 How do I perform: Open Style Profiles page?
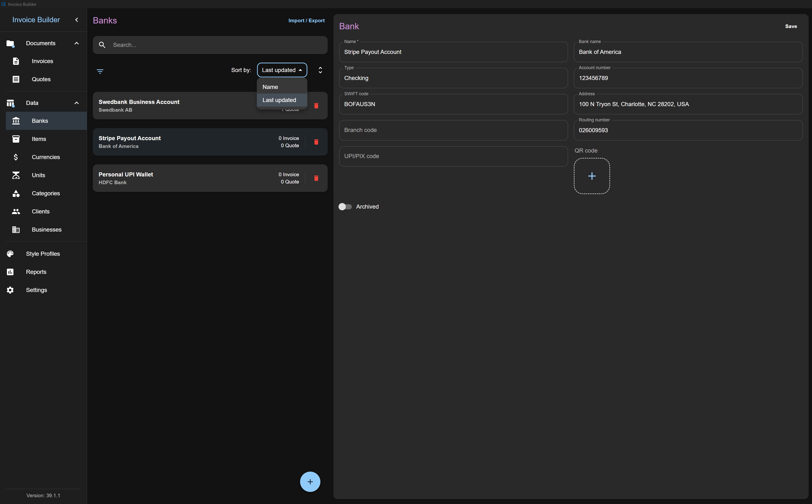pyautogui.click(x=43, y=254)
